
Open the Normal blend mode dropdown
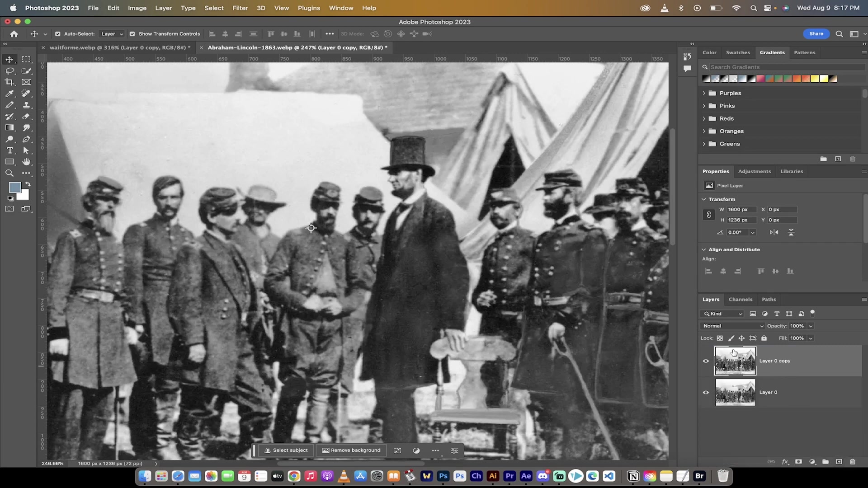[732, 326]
